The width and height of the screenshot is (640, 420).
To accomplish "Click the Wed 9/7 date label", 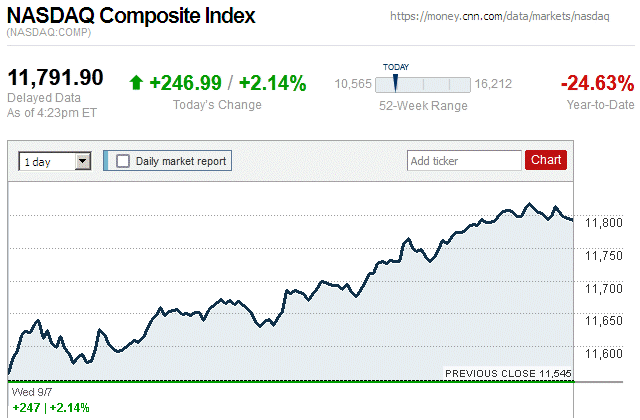I will pos(28,393).
